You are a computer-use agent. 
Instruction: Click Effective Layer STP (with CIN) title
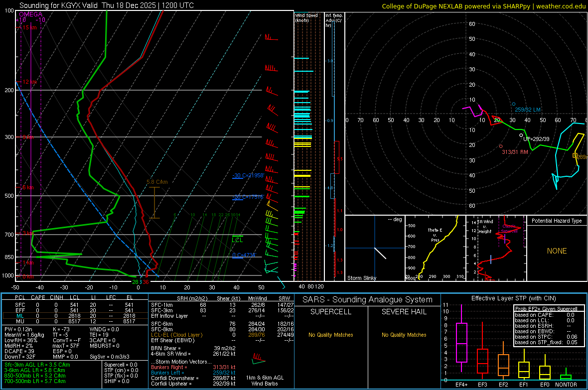pyautogui.click(x=513, y=298)
